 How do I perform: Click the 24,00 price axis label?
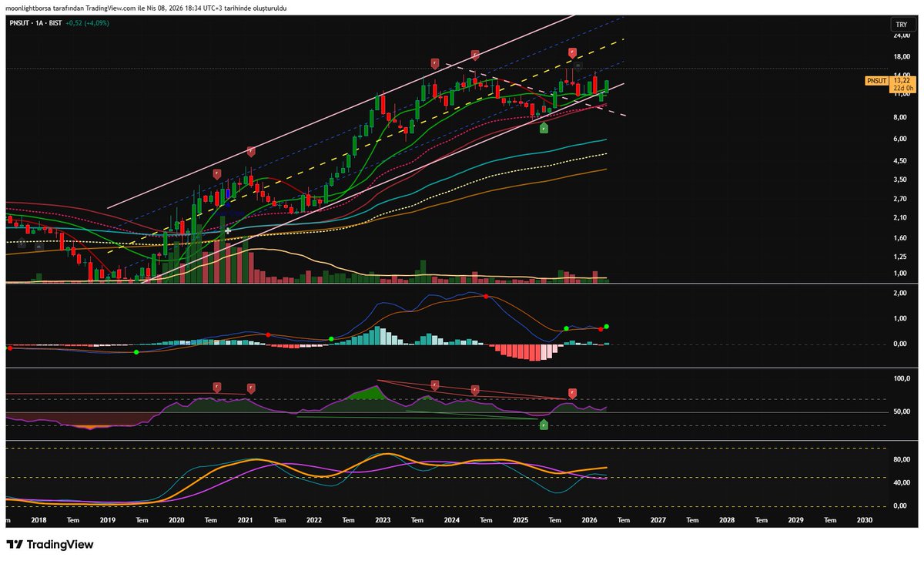(901, 35)
